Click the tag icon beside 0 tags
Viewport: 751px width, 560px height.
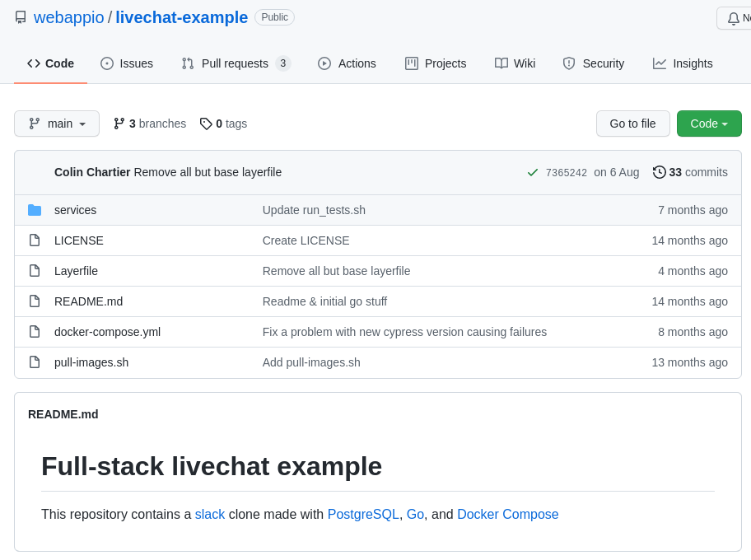(206, 124)
